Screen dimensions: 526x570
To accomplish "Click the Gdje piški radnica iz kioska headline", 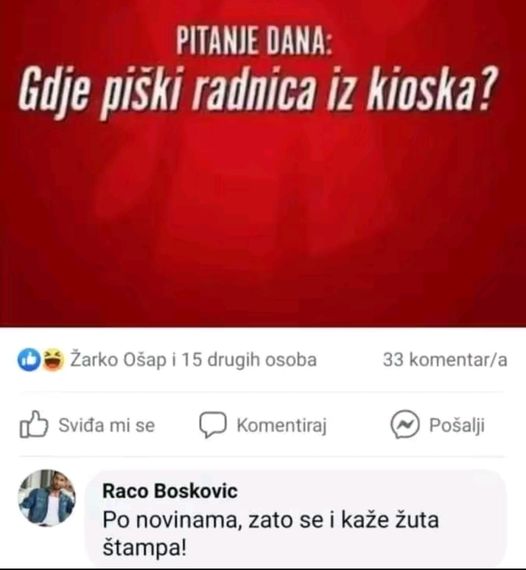I will coord(257,91).
